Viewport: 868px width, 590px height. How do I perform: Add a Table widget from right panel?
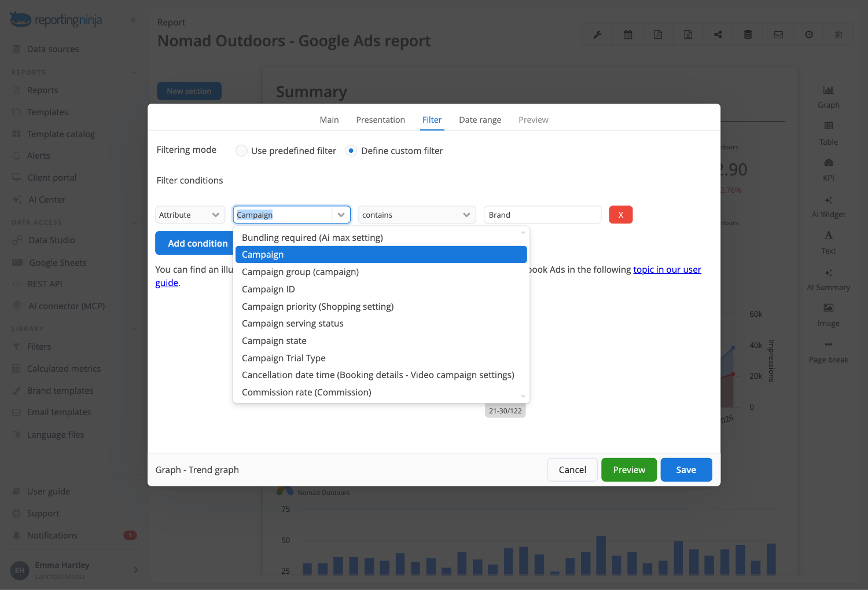(829, 133)
